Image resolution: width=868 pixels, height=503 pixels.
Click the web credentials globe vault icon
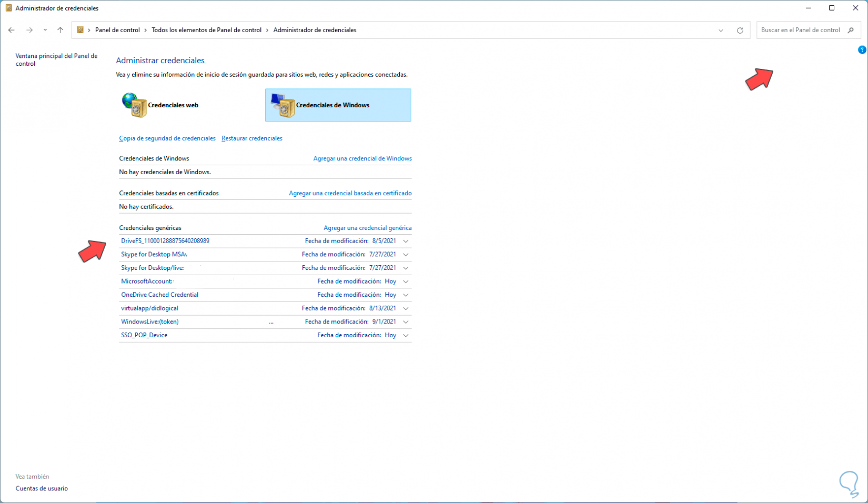tap(134, 105)
